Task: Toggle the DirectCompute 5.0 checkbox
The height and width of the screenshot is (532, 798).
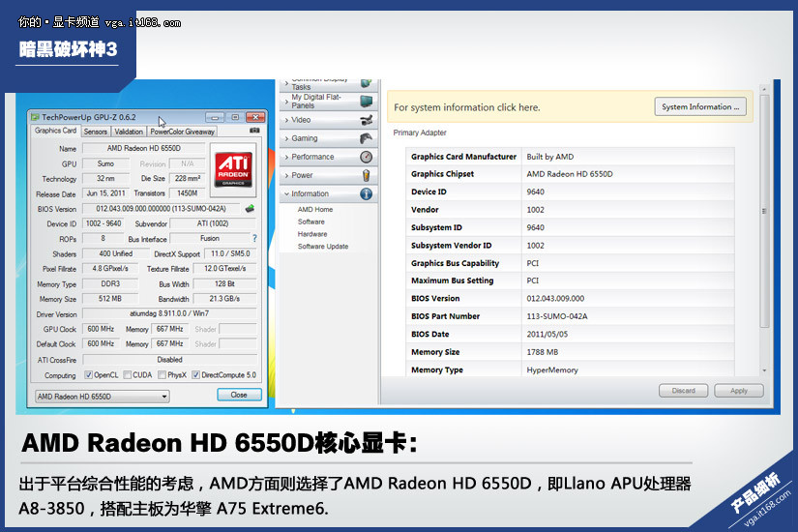Action: pyautogui.click(x=195, y=375)
